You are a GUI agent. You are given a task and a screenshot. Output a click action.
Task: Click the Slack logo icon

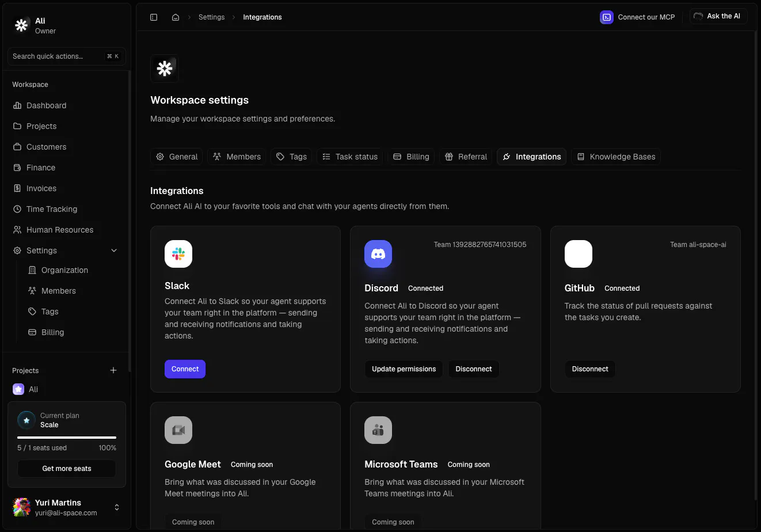pyautogui.click(x=178, y=254)
